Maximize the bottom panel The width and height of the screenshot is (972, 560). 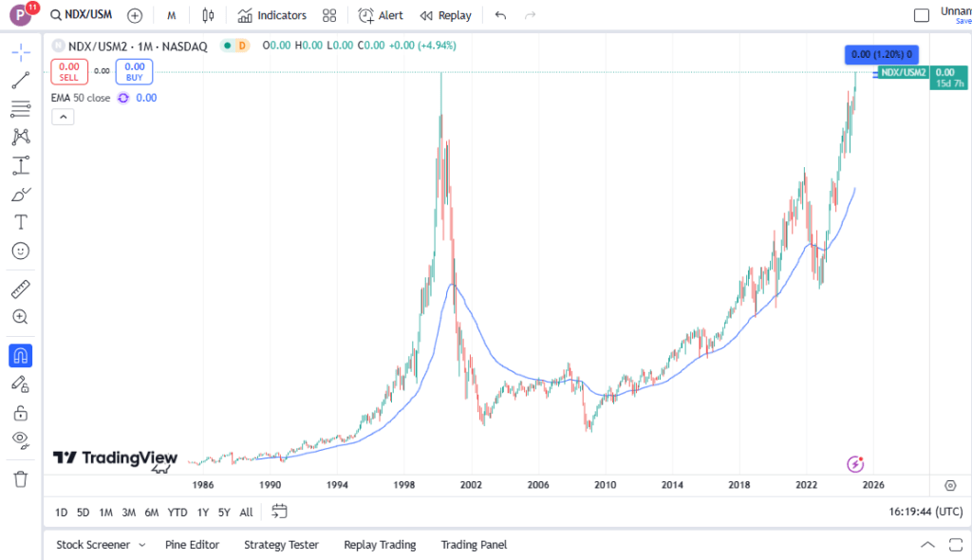coord(956,545)
